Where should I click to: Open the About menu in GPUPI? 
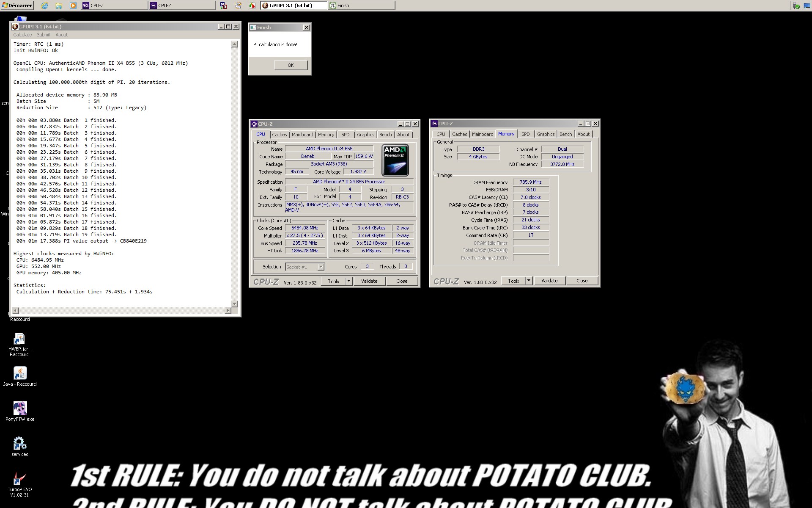[x=61, y=35]
